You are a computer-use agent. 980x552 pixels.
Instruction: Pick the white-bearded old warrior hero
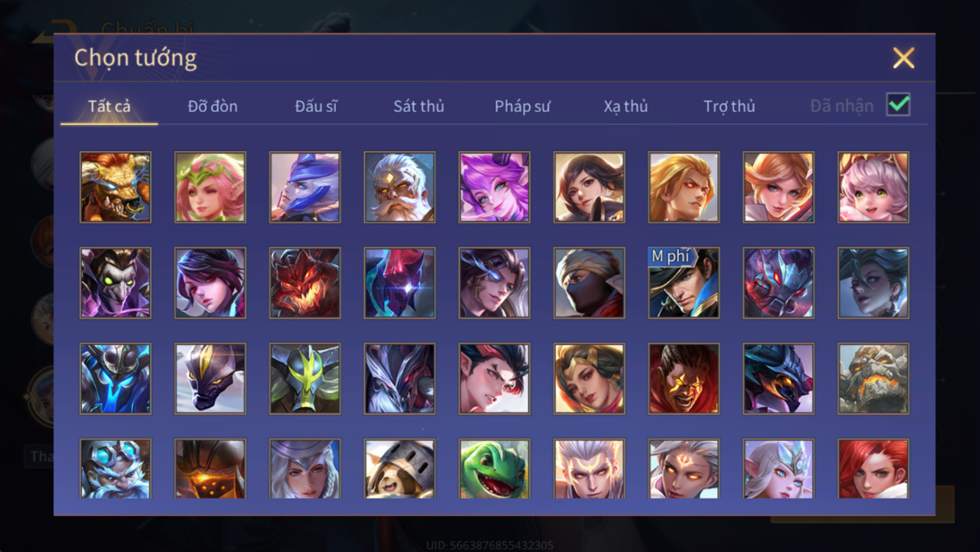(399, 187)
